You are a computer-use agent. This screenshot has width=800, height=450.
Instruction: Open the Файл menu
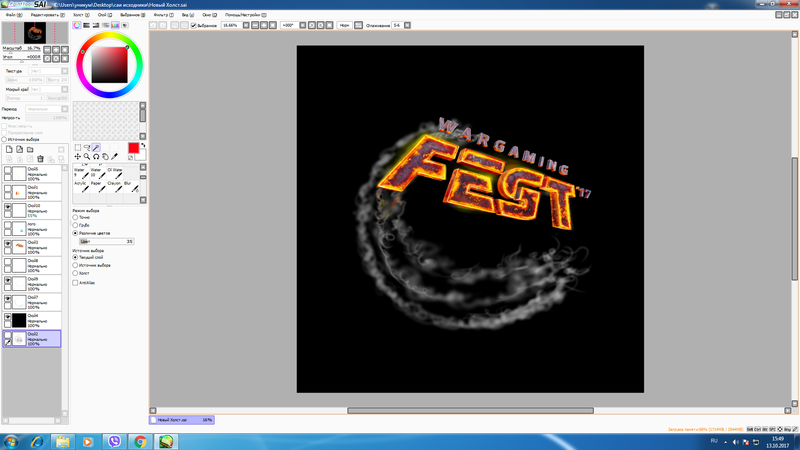click(x=14, y=15)
